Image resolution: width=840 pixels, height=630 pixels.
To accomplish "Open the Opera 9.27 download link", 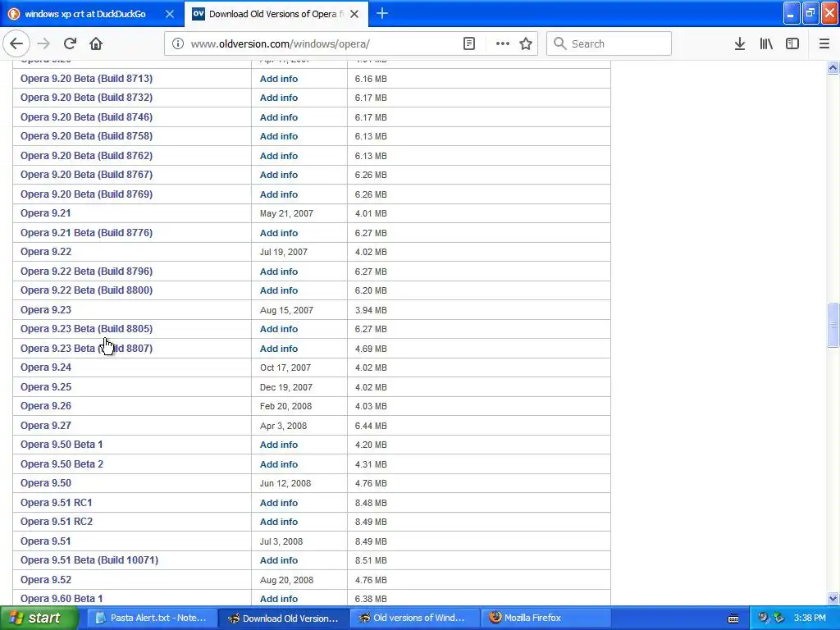I will (x=46, y=426).
